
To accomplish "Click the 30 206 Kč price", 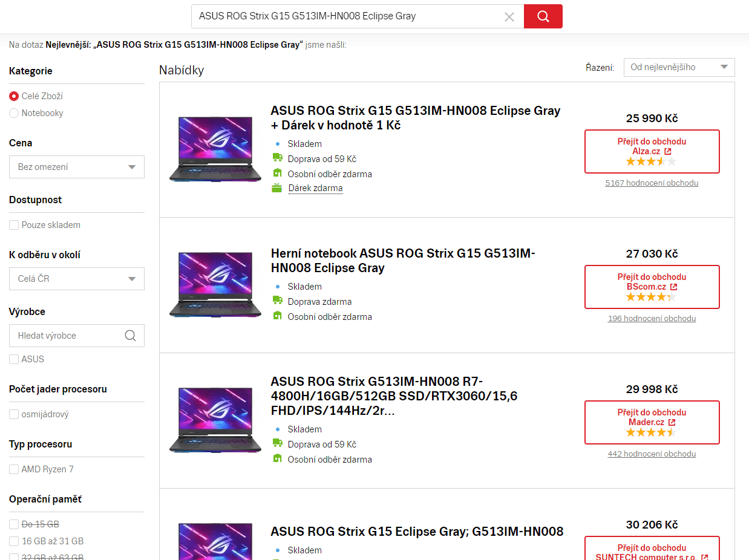I will (652, 525).
